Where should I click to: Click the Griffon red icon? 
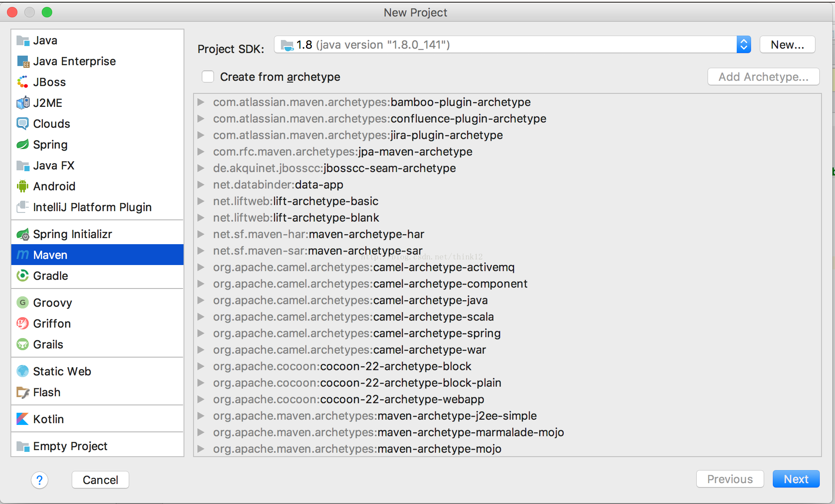click(x=23, y=324)
